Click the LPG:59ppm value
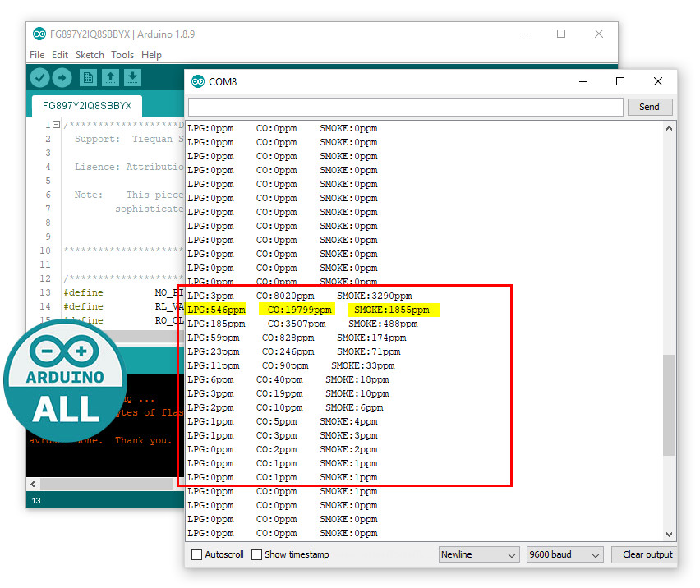 click(x=214, y=338)
